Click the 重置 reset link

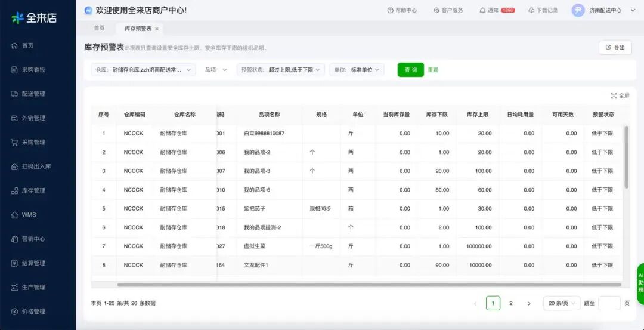click(x=433, y=70)
